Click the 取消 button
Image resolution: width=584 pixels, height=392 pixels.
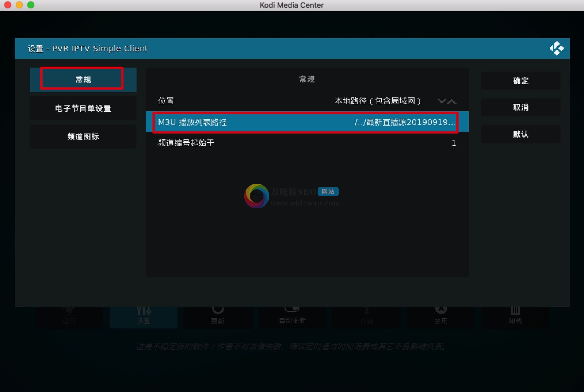[x=521, y=107]
